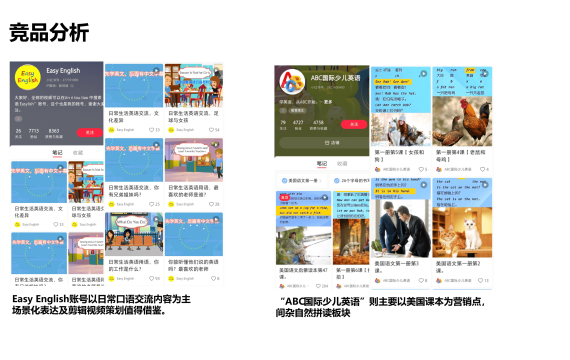Tap heart on 美国语文第一册第2课 cat post
The image size is (570, 360).
[x=481, y=280]
